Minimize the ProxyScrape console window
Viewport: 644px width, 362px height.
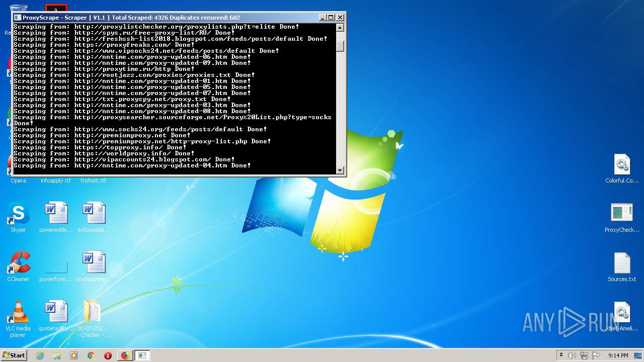pos(323,17)
